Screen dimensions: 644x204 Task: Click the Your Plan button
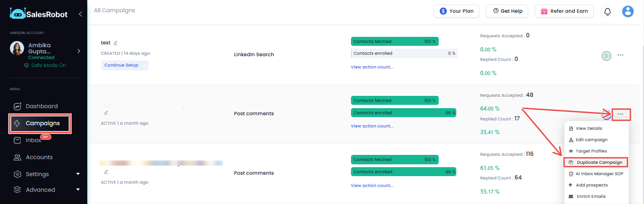click(x=456, y=11)
